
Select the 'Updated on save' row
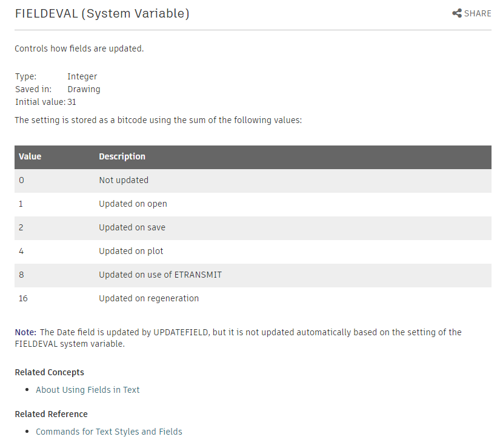tap(253, 228)
